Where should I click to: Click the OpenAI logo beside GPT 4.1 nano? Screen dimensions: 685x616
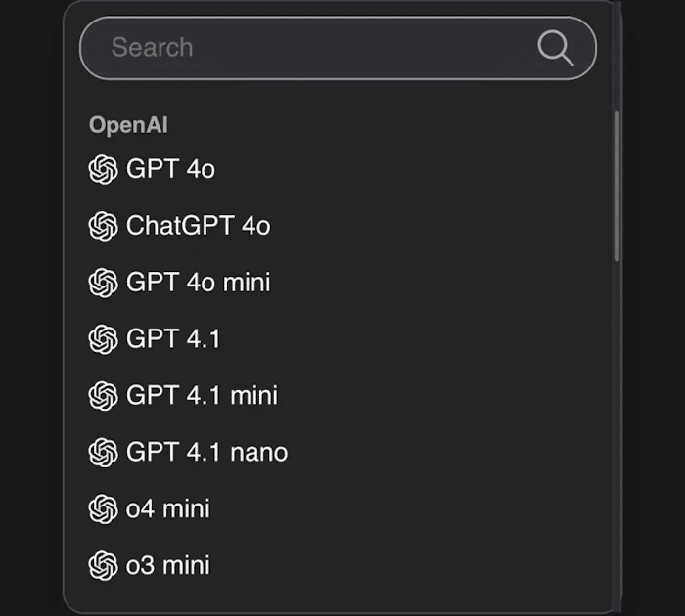click(x=103, y=453)
